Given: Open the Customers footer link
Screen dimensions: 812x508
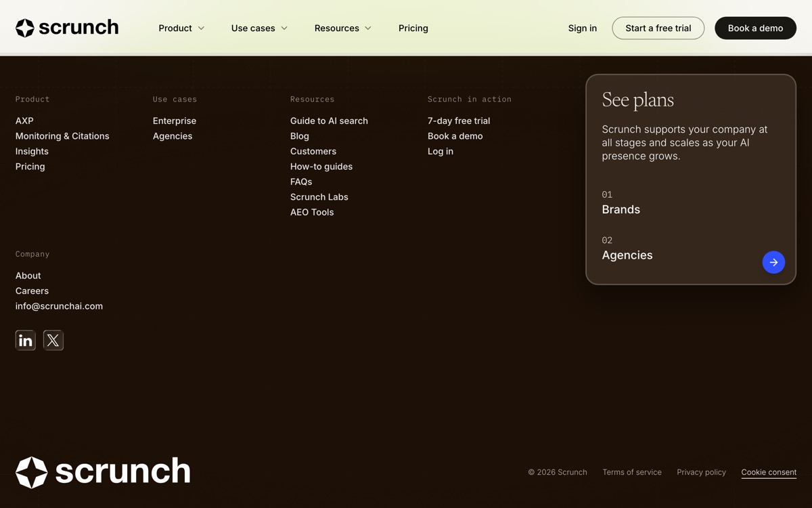Looking at the screenshot, I should (313, 151).
